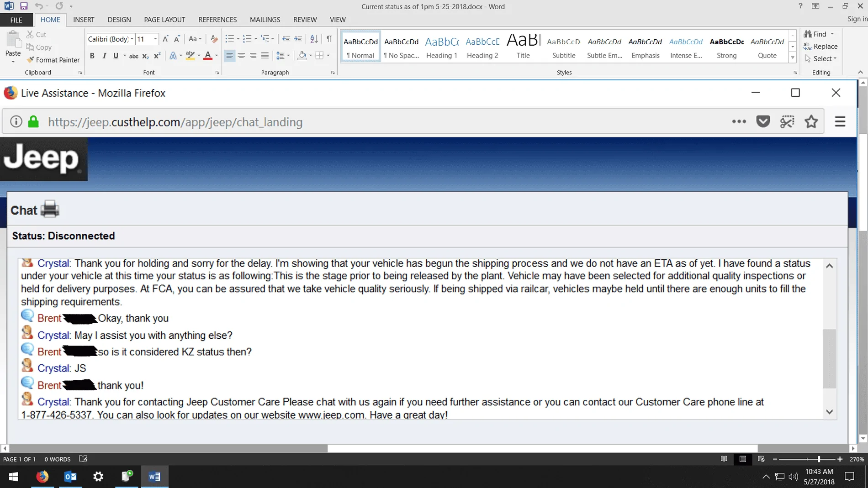
Task: Click the Firefox screenshot scissors icon
Action: 787,121
